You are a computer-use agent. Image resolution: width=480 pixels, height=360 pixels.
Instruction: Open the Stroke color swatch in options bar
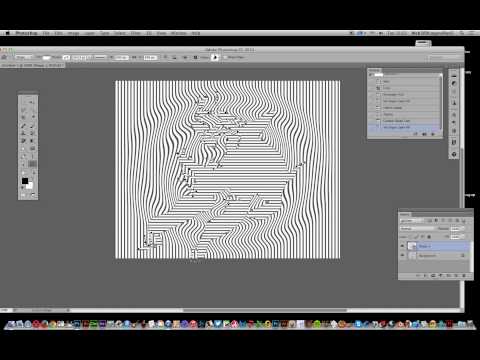point(67,58)
